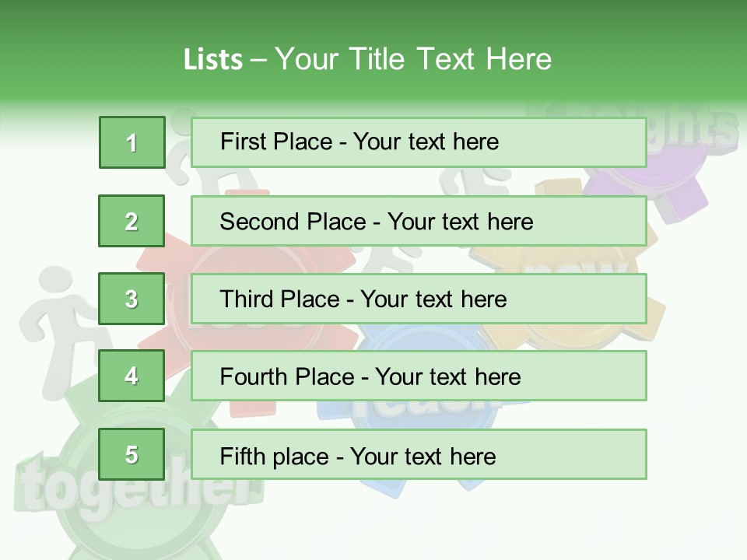
Task: Select the number 4 green box
Action: coord(132,376)
